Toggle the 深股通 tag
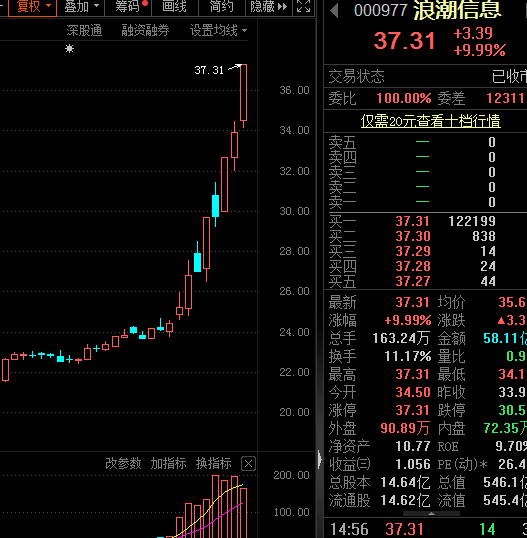 point(84,31)
